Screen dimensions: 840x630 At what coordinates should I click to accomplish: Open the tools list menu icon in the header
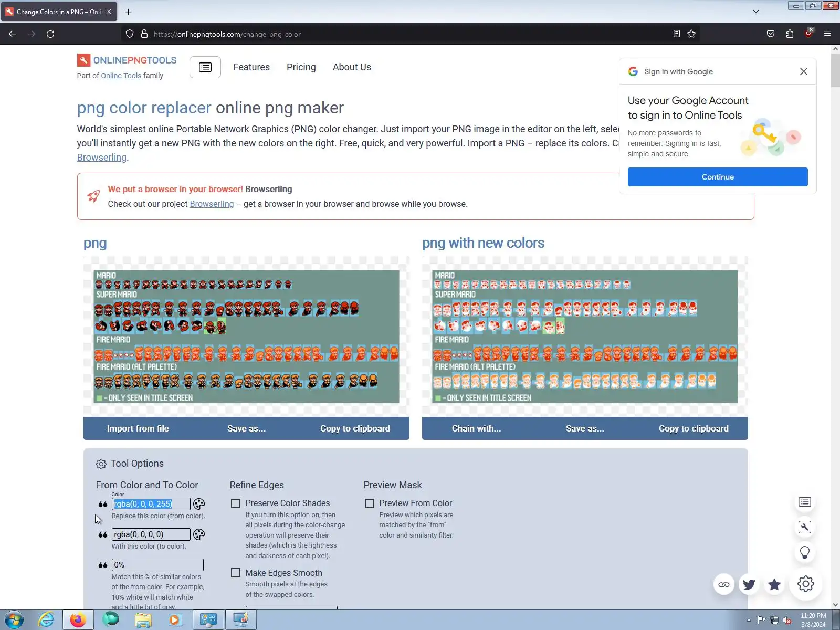coord(205,67)
